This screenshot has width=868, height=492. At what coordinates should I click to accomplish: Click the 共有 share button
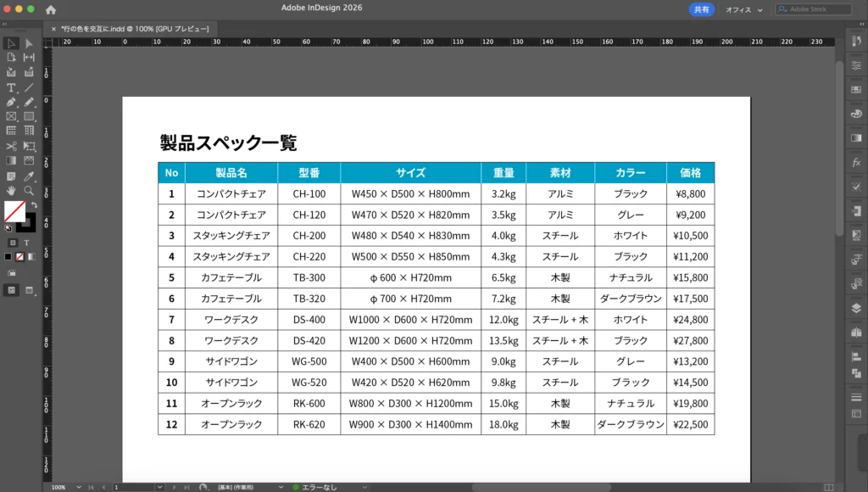(701, 9)
